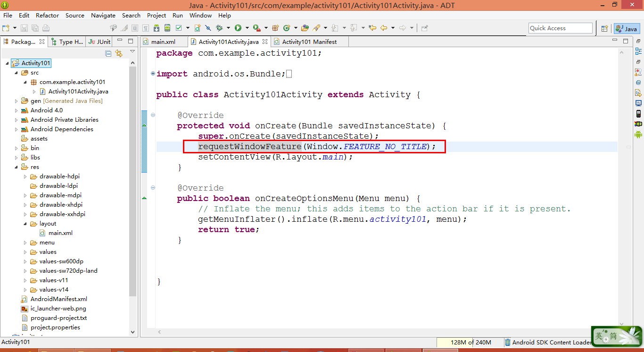Open the Run configurations dropdown arrow
644x352 pixels.
247,28
